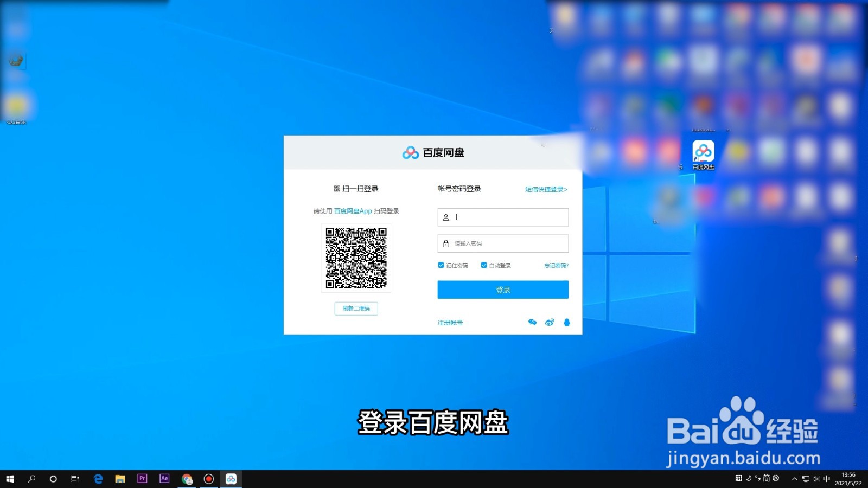Open File Explorer from taskbar
The image size is (868, 488).
point(120,479)
